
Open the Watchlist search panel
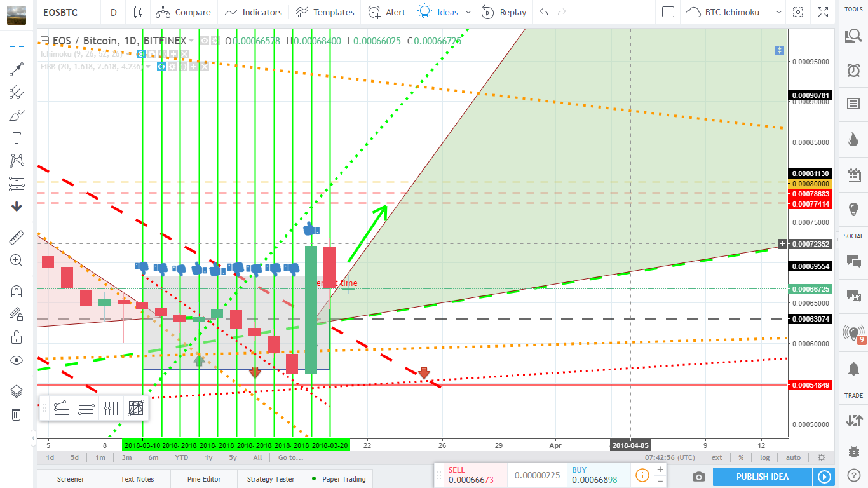[x=853, y=37]
